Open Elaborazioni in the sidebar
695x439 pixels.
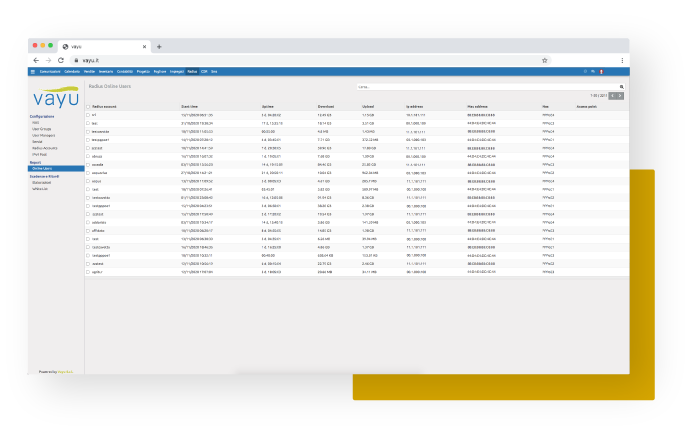coord(42,183)
